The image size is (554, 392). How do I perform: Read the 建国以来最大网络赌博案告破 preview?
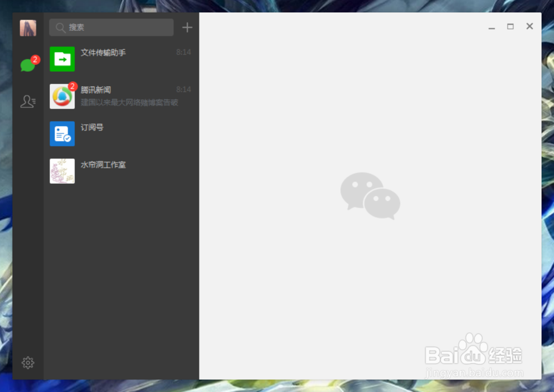pyautogui.click(x=129, y=102)
